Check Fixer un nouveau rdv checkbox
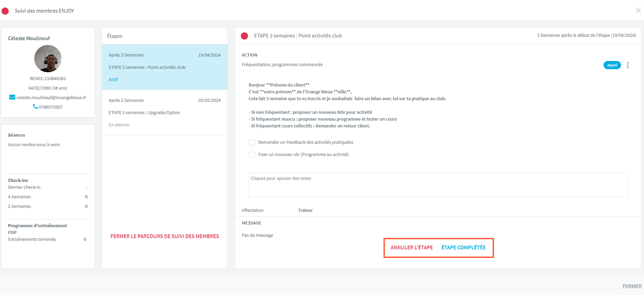644x295 pixels. (252, 155)
